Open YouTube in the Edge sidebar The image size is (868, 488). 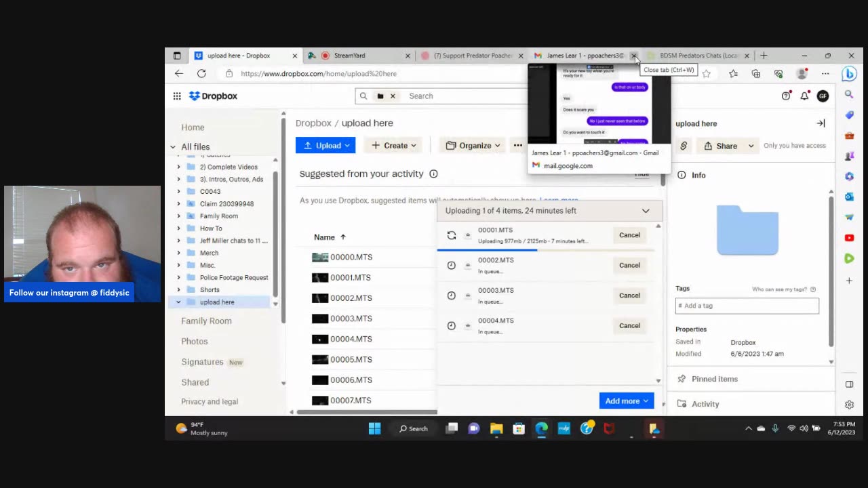849,238
